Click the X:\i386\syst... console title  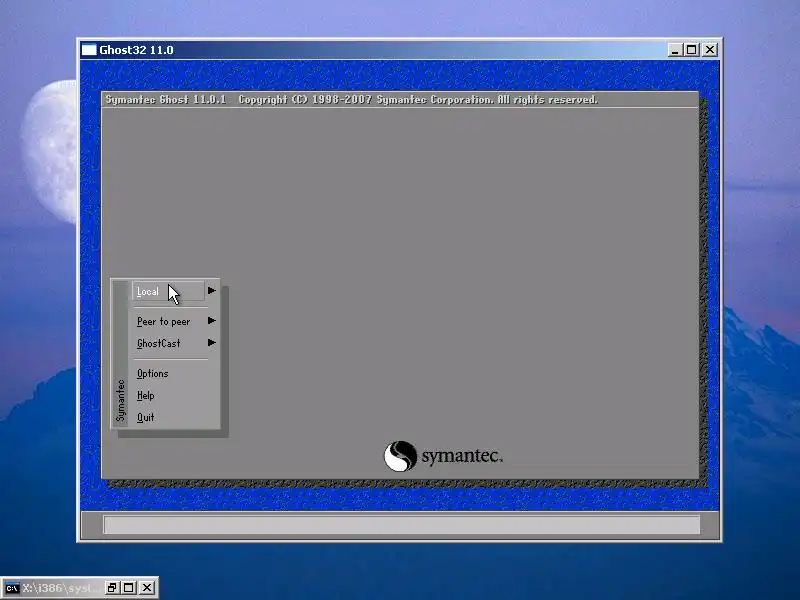point(61,588)
